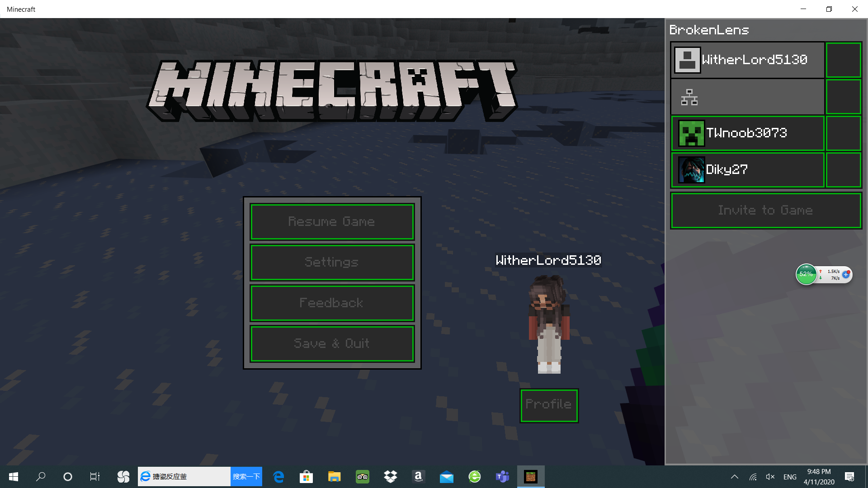Select Diky27's profile avatar
The height and width of the screenshot is (488, 868).
pyautogui.click(x=691, y=169)
